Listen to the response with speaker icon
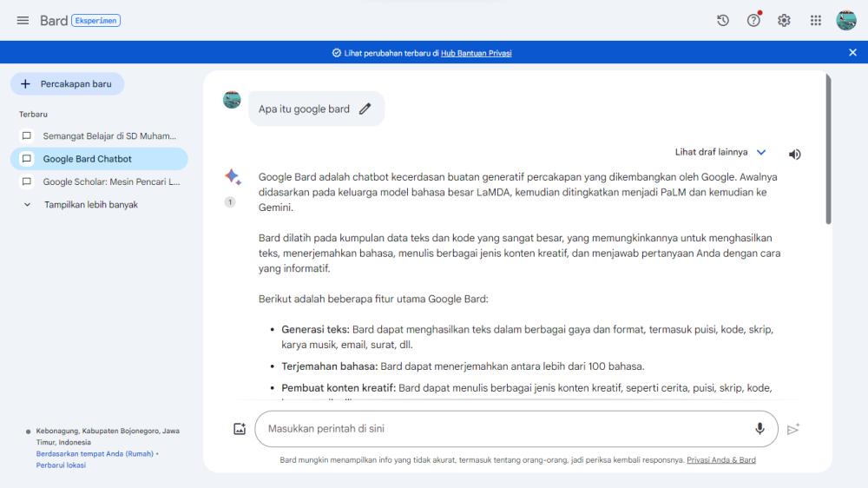868x488 pixels. [x=794, y=155]
